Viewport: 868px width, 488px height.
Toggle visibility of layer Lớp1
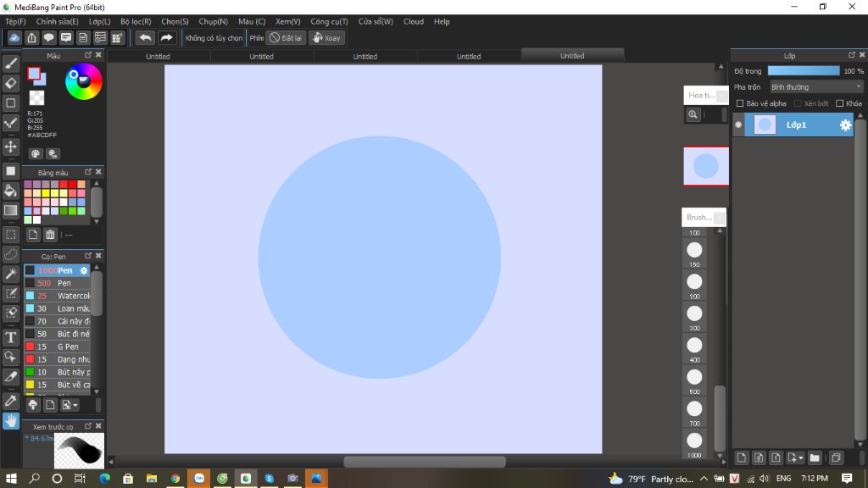[x=737, y=125]
